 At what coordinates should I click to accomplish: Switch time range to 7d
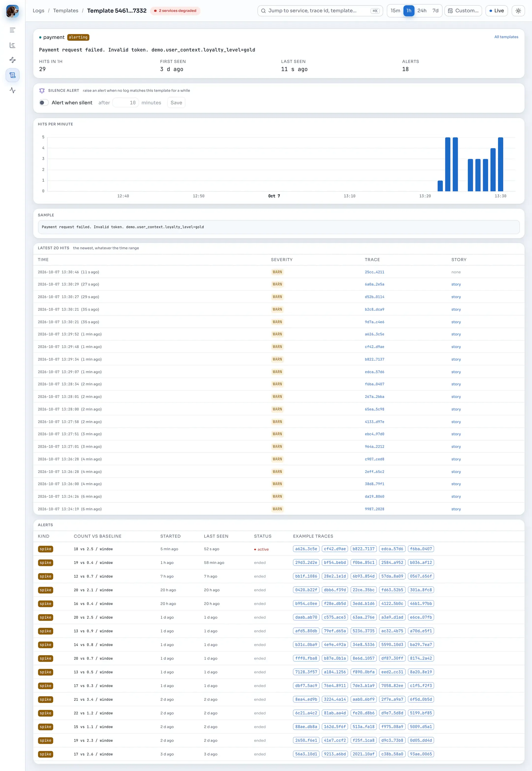coord(435,11)
